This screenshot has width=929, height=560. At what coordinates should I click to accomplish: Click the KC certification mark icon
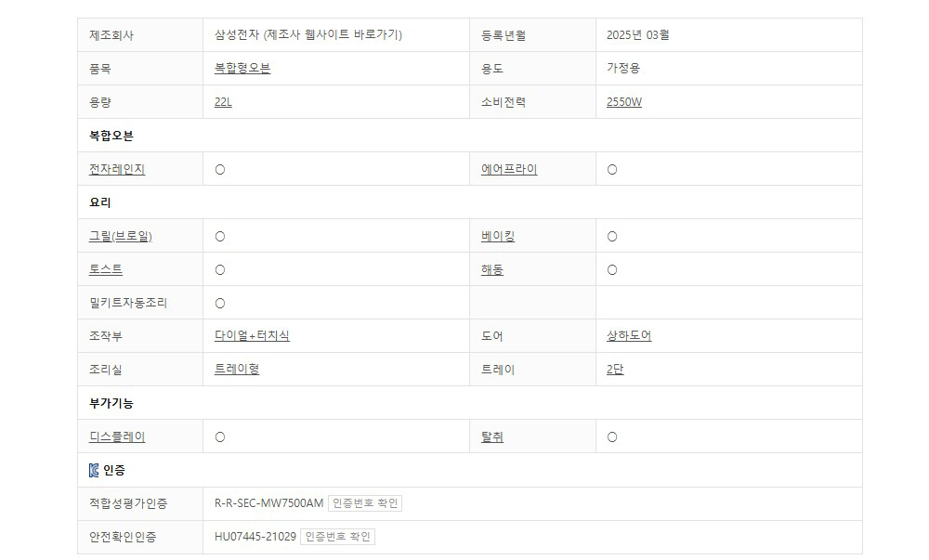pyautogui.click(x=93, y=471)
